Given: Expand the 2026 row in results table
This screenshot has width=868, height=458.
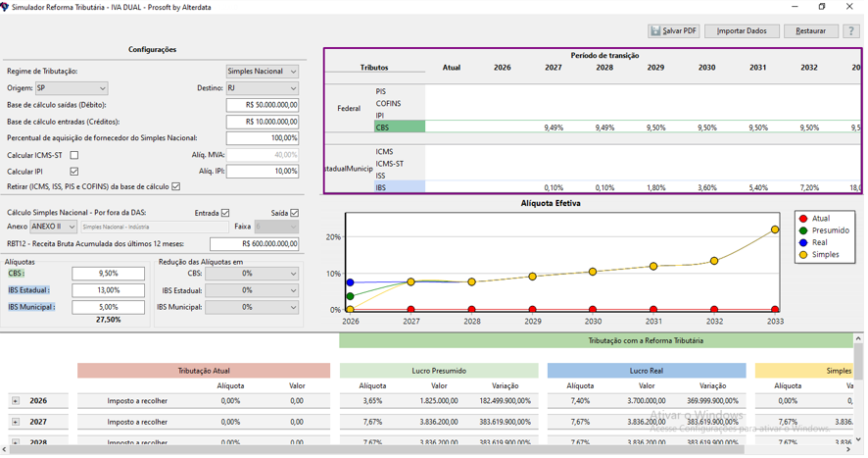Looking at the screenshot, I should click(16, 401).
